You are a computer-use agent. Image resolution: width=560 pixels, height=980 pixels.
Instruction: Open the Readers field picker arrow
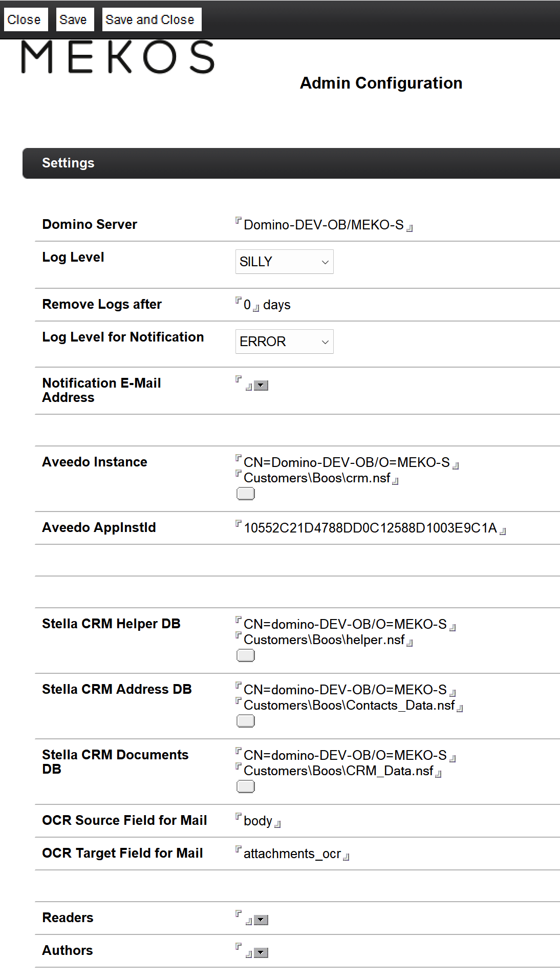click(x=261, y=920)
